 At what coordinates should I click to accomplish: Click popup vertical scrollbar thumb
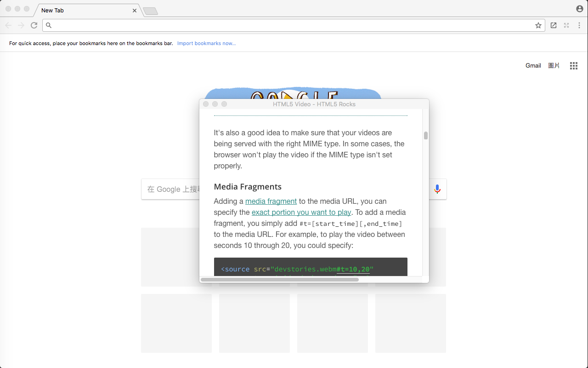click(426, 135)
